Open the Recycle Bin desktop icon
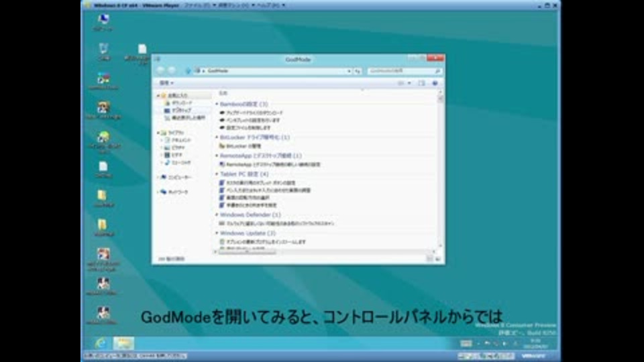 pos(103,52)
